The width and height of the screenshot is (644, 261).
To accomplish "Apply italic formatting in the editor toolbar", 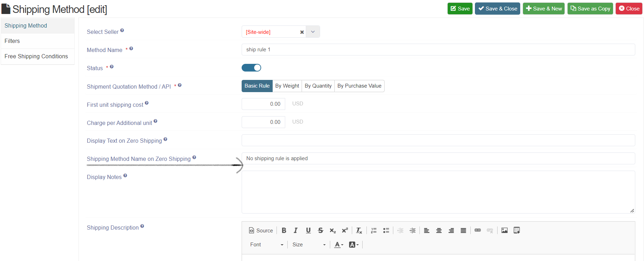I will pos(296,230).
